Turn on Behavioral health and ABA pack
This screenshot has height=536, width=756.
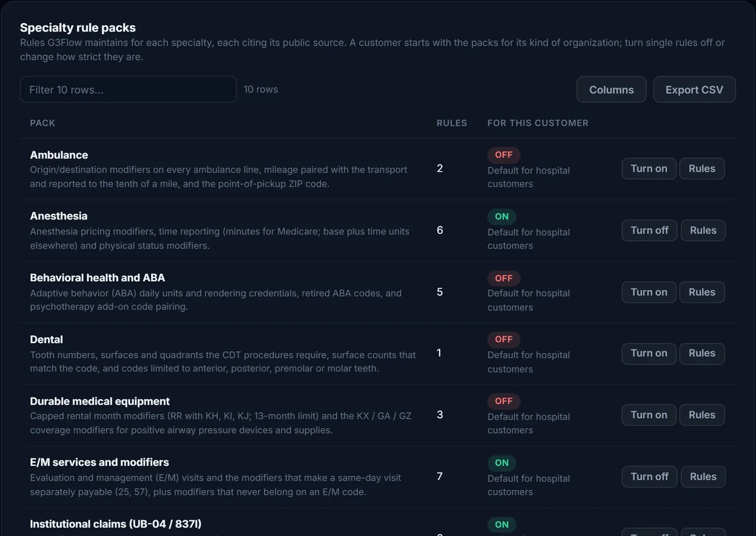point(649,292)
